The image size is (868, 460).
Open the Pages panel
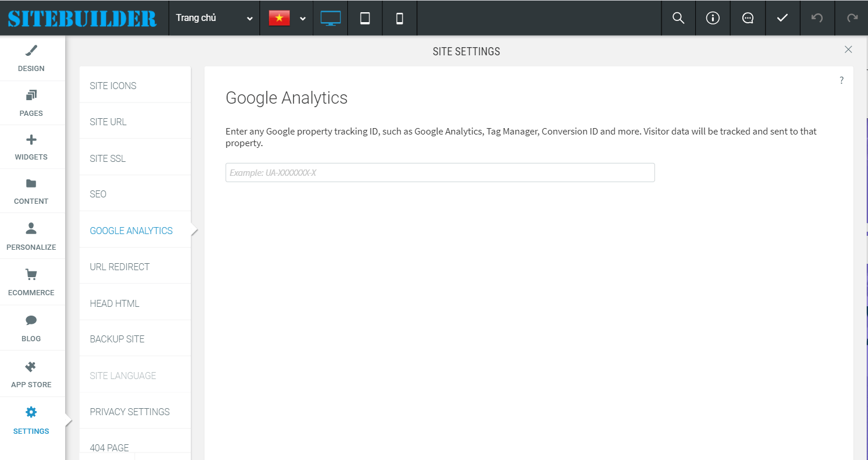point(31,103)
